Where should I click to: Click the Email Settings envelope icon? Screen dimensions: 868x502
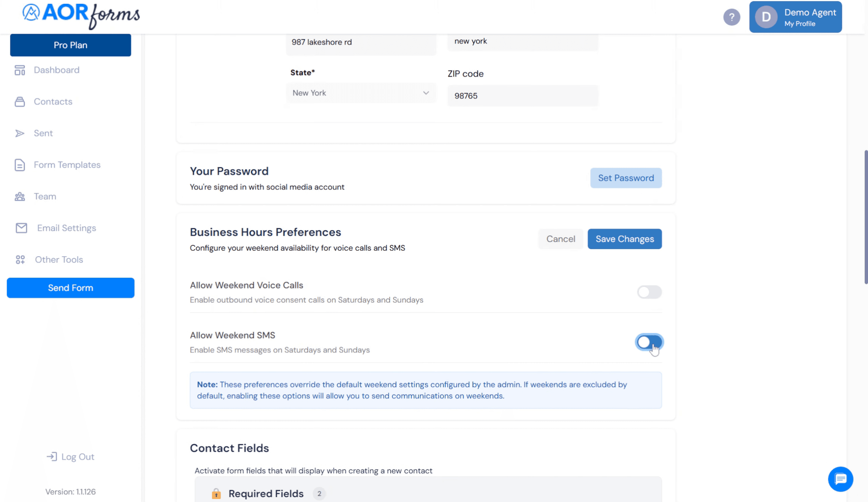pos(21,228)
